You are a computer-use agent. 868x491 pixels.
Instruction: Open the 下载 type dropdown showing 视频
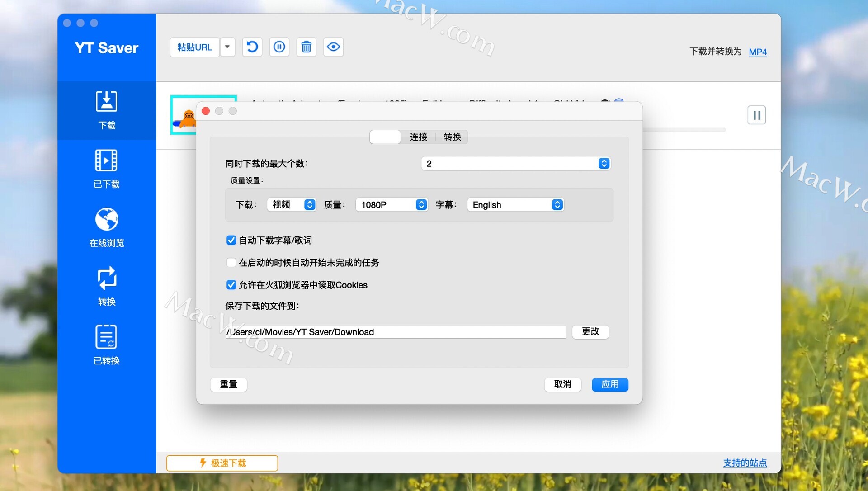tap(291, 205)
